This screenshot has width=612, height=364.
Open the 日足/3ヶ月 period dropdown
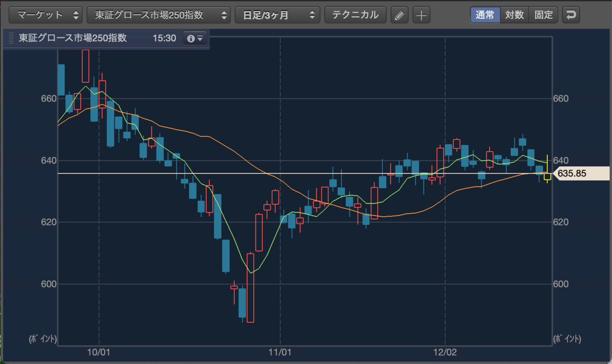click(x=277, y=15)
